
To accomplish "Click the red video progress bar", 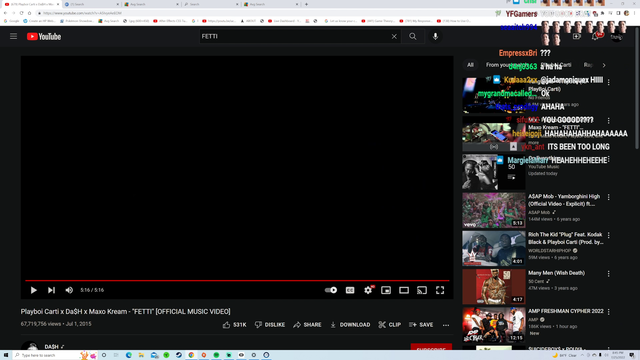I will pyautogui.click(x=237, y=280).
